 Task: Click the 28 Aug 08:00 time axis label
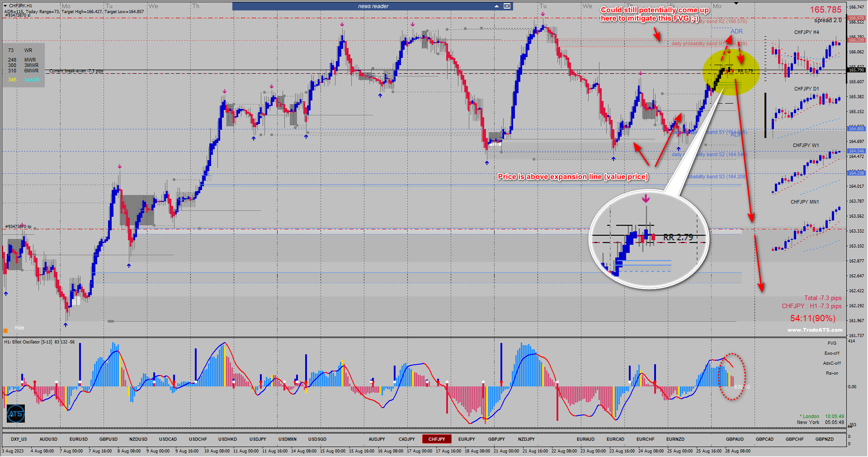(x=738, y=451)
